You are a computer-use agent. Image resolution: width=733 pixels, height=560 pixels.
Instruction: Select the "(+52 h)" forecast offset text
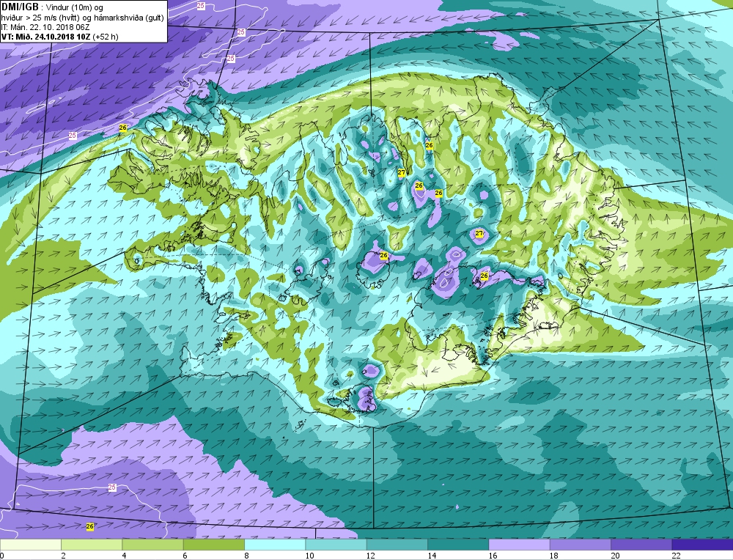click(x=105, y=37)
